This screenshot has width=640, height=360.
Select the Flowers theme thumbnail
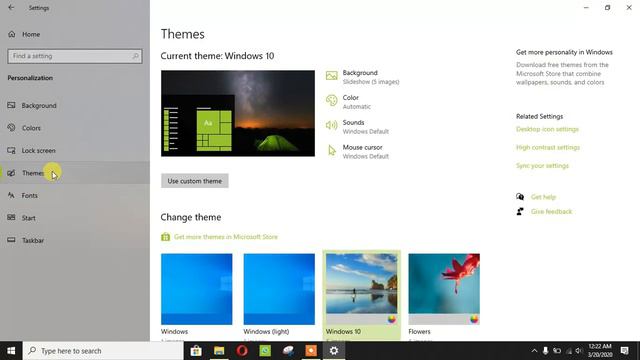444,289
